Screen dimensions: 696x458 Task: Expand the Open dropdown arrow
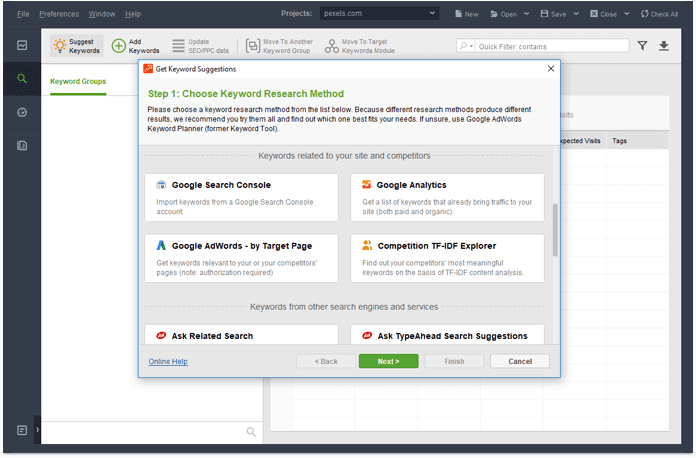(526, 14)
